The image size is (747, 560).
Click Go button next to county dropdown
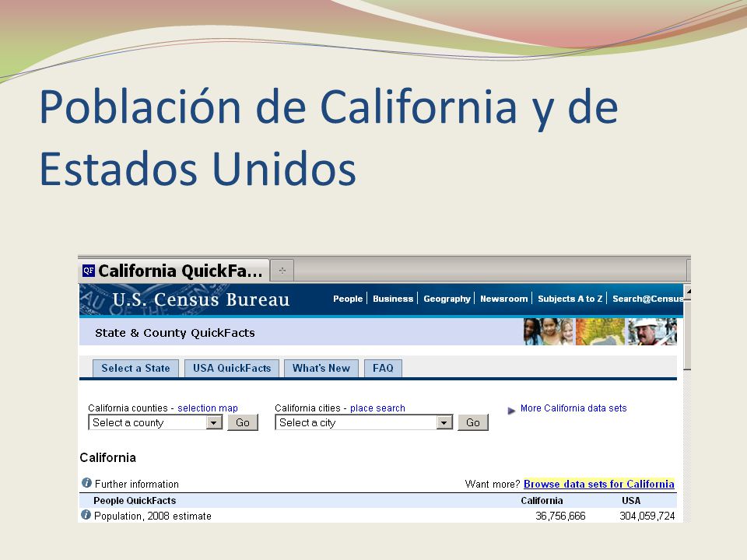click(243, 422)
